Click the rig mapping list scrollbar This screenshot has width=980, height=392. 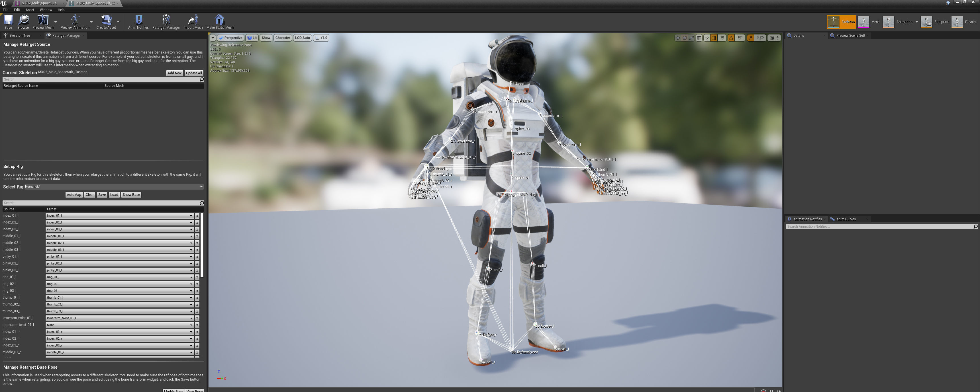pos(202,245)
